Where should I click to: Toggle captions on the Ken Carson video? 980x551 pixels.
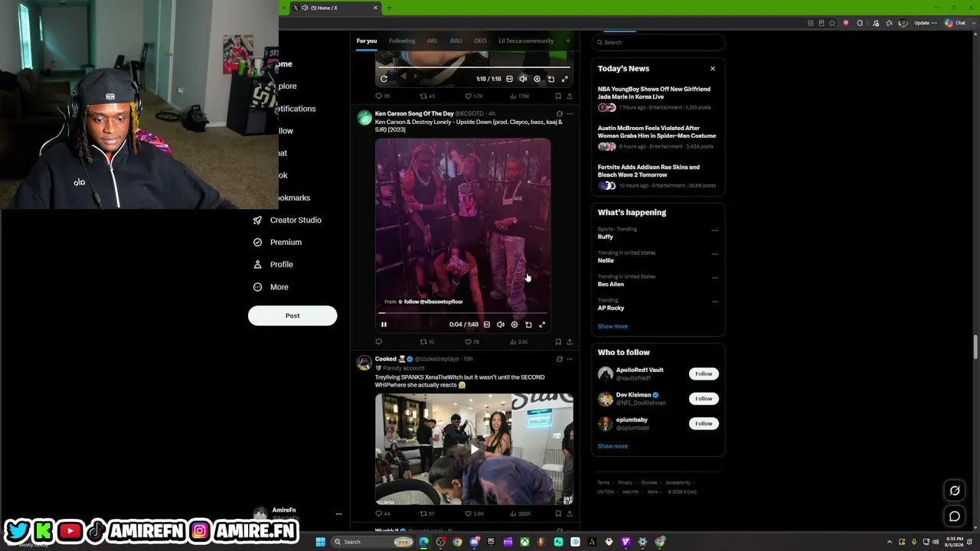pos(487,324)
